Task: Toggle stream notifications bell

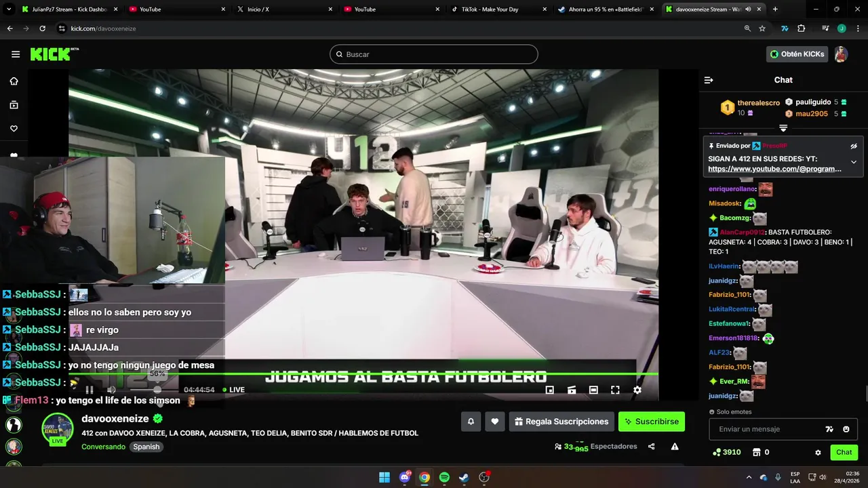Action: pos(471,422)
